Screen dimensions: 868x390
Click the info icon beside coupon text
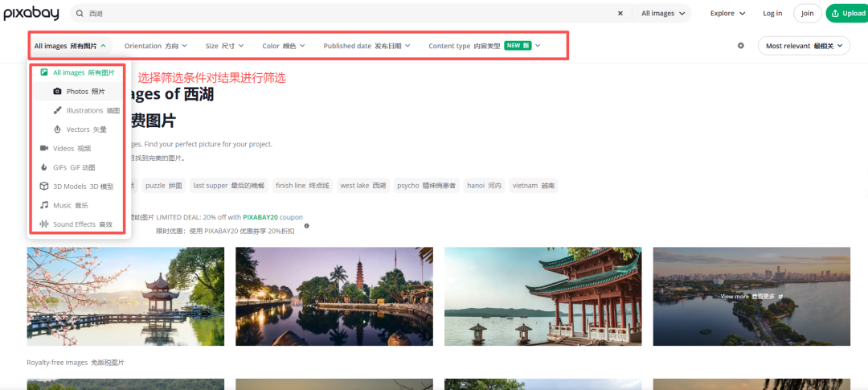[306, 225]
